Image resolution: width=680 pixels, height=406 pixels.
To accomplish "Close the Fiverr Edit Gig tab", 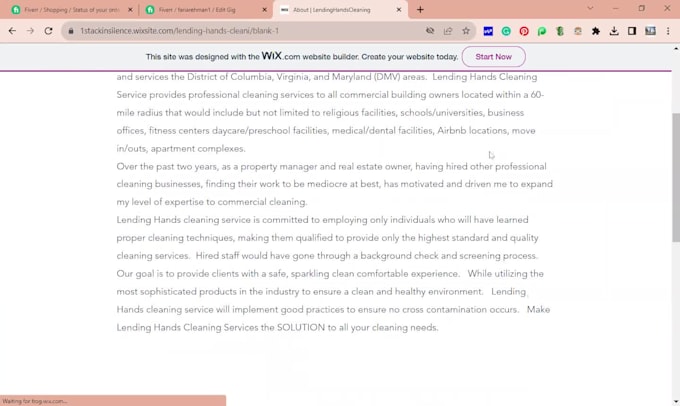I will [265, 10].
